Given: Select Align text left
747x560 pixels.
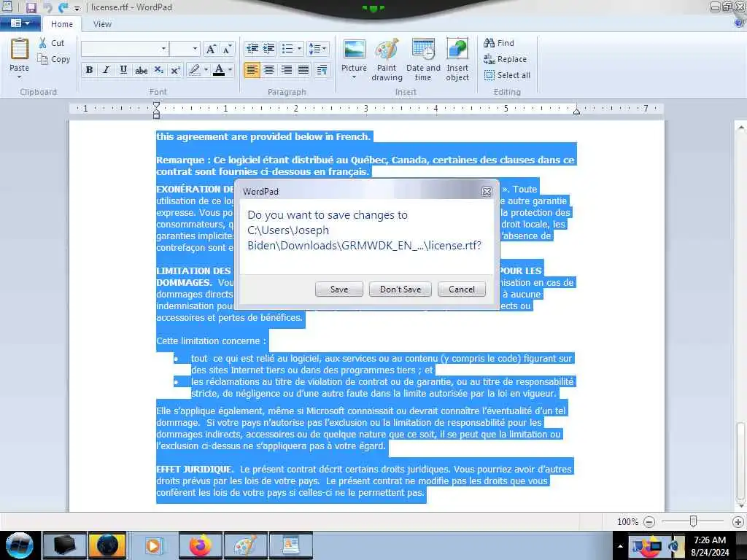Looking at the screenshot, I should click(252, 70).
